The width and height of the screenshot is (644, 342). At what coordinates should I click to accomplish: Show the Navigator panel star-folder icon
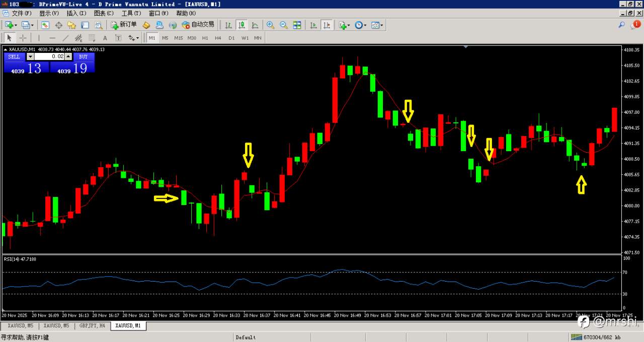coord(72,25)
